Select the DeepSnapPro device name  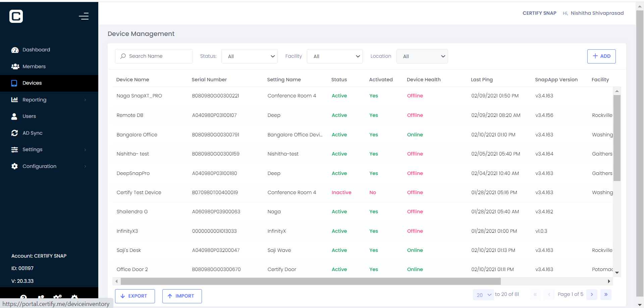point(133,173)
